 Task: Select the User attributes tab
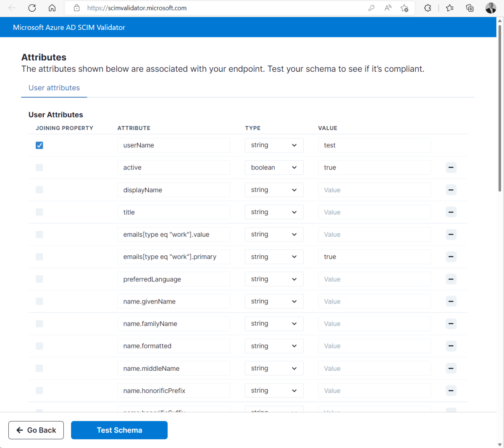(x=54, y=88)
